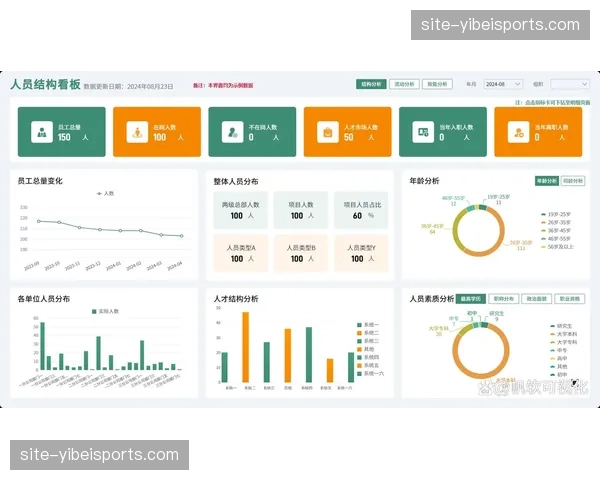Switch to the 流动分析 tab

click(404, 85)
